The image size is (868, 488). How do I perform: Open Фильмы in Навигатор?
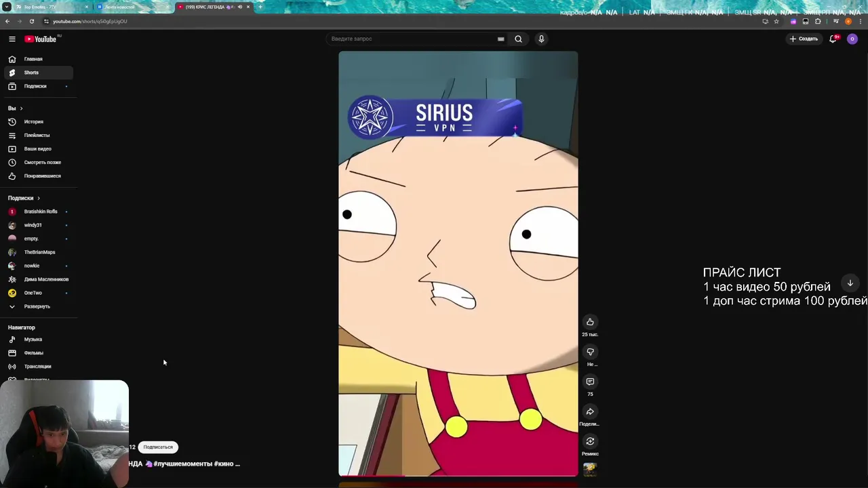pyautogui.click(x=38, y=353)
